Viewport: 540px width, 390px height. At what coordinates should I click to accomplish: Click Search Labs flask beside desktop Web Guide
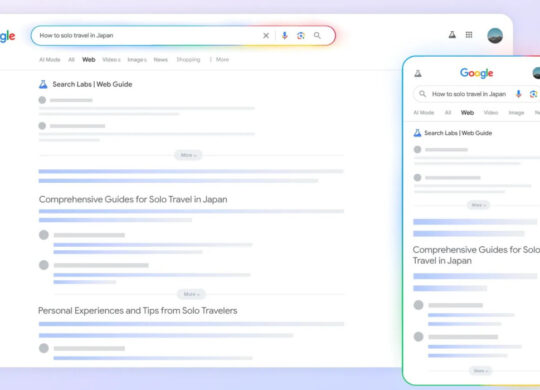click(43, 84)
